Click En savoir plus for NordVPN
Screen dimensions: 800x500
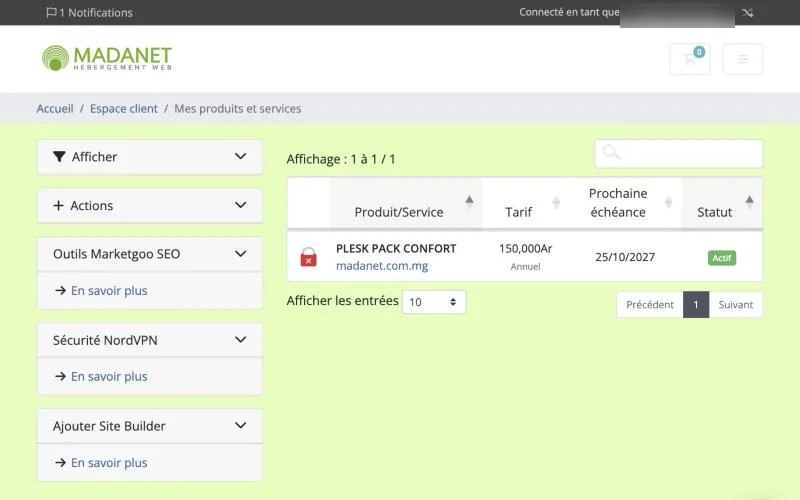109,376
